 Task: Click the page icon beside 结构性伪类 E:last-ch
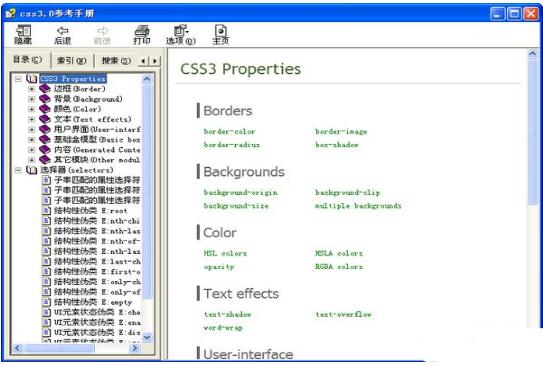point(46,261)
